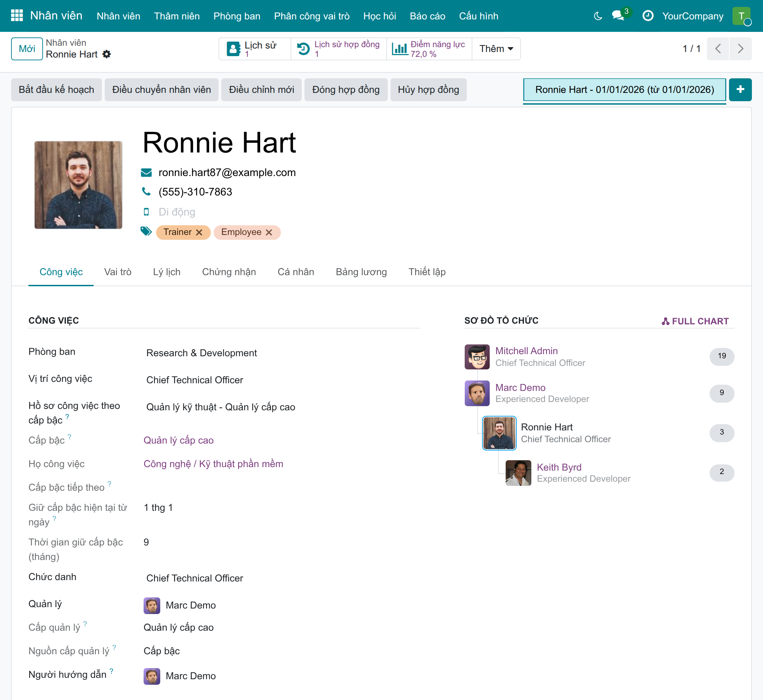Click Ronnie Hart's profile photo
This screenshot has width=763, height=700.
[x=78, y=185]
